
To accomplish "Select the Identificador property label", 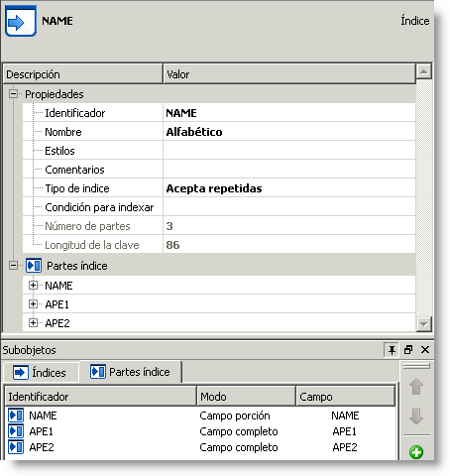I will [75, 113].
